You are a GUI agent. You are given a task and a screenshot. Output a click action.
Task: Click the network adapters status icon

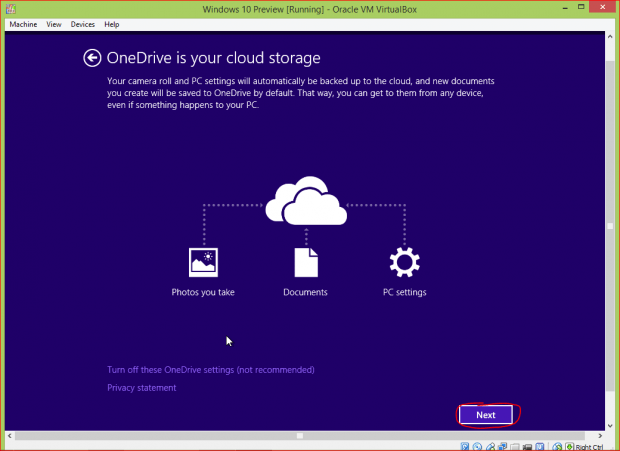(x=503, y=447)
